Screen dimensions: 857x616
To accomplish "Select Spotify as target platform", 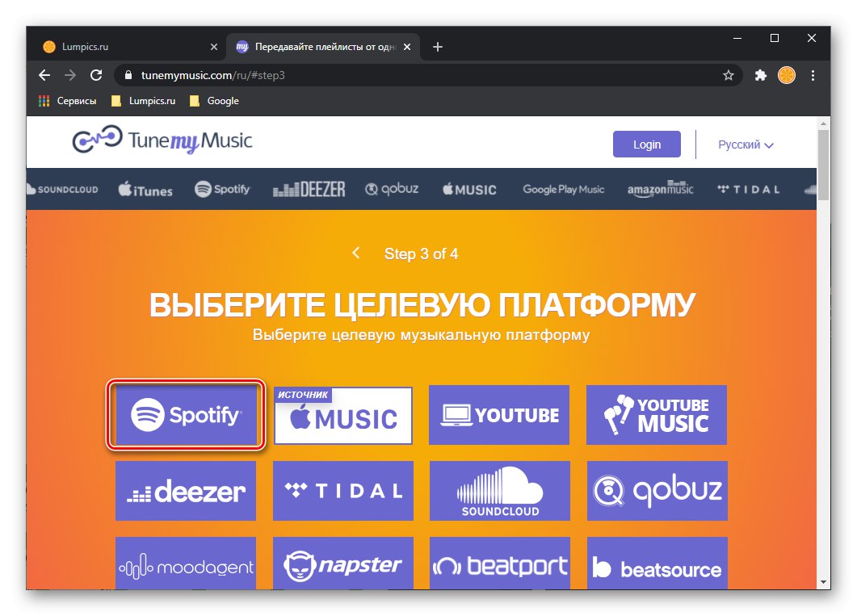I will click(x=186, y=414).
